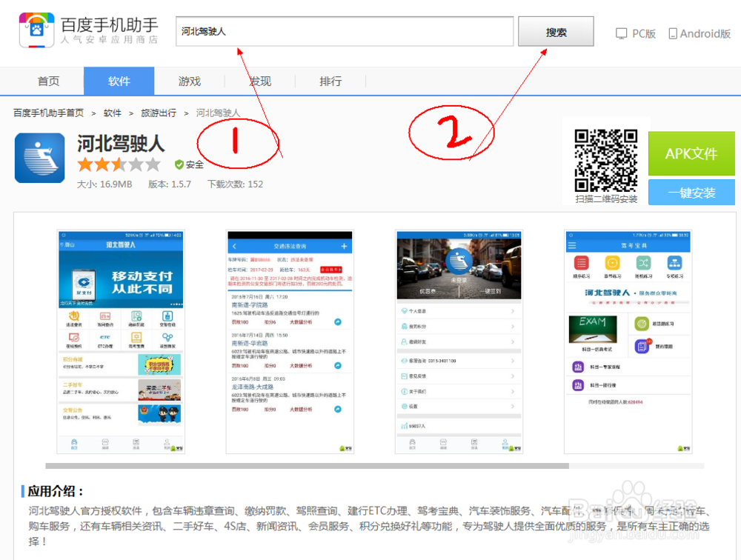Click the 版本: 1.5.7 text
Image resolution: width=741 pixels, height=560 pixels.
[170, 184]
